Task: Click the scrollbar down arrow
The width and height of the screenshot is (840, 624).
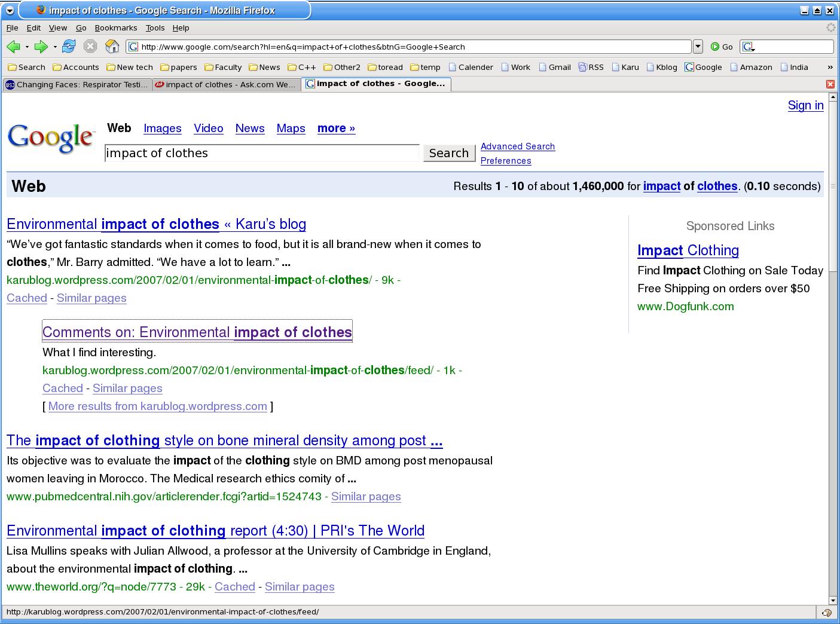Action: tap(833, 600)
